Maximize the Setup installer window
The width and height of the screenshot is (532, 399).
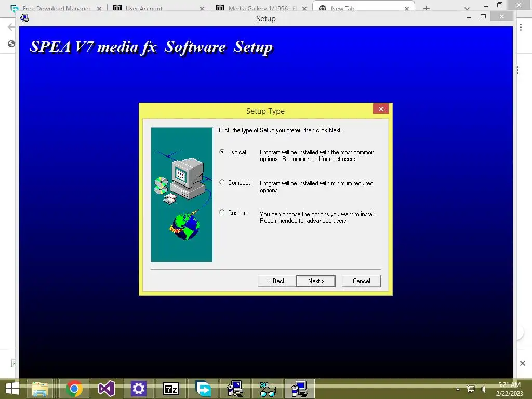coord(483,16)
